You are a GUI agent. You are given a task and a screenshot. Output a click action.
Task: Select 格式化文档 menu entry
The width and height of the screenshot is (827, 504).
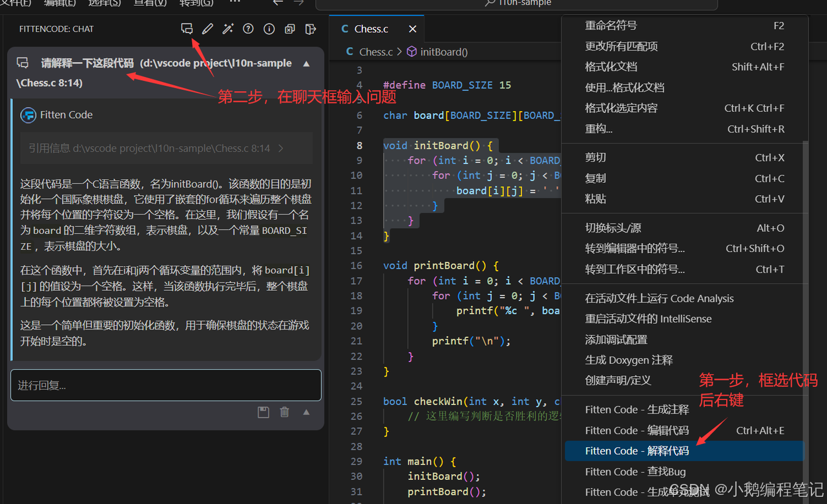coord(685,67)
